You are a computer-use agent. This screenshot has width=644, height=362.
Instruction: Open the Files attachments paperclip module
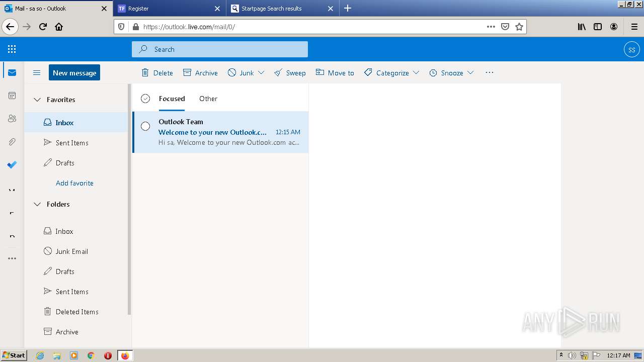click(12, 142)
